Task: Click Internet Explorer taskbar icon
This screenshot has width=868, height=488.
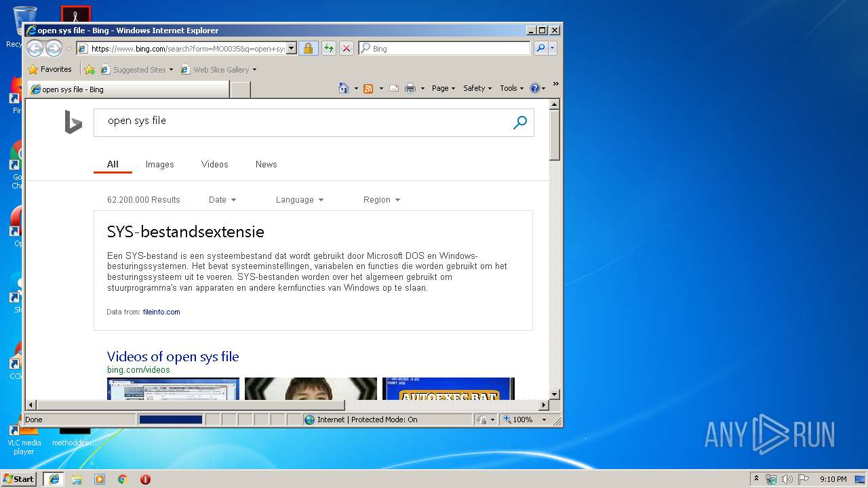Action: click(x=54, y=479)
